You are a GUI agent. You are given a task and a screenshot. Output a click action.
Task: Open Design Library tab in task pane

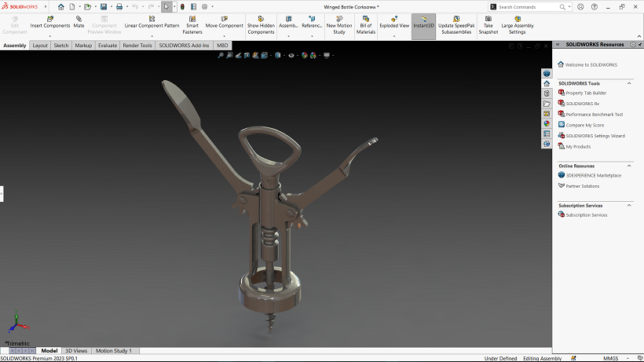tap(547, 93)
